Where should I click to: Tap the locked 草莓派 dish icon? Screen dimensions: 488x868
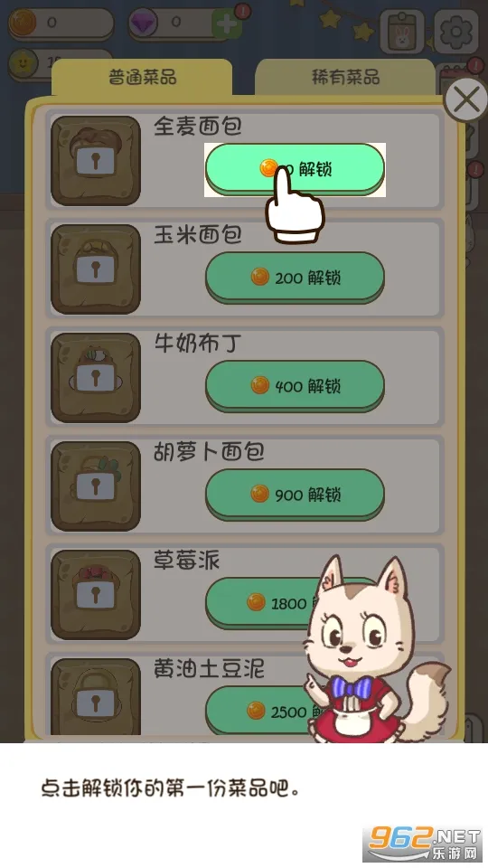tap(96, 595)
